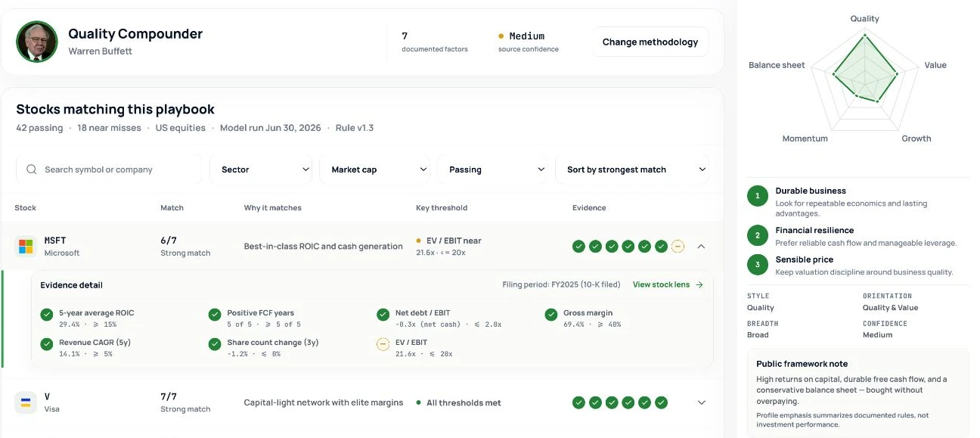Click Filing period FY2025 text
This screenshot has height=438, width=980.
pos(561,284)
